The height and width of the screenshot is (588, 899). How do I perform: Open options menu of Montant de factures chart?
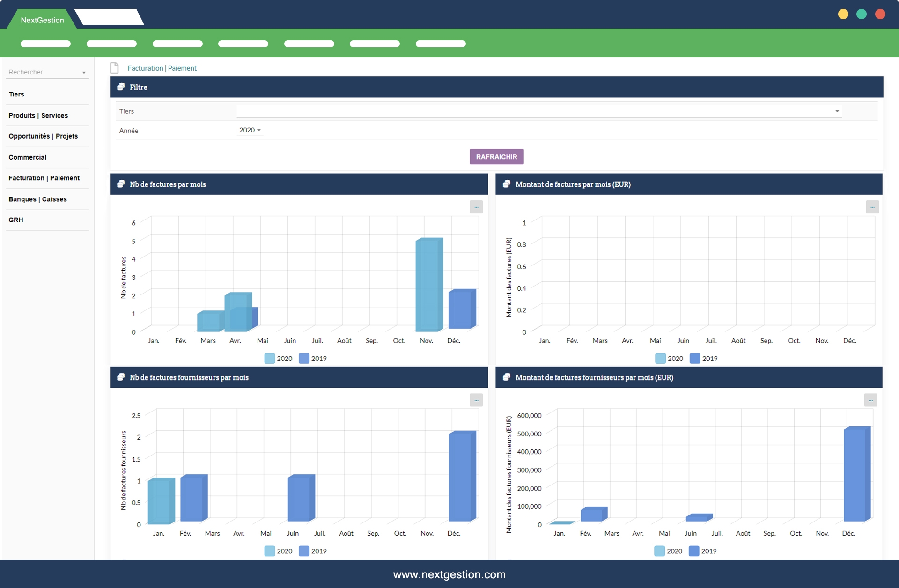point(872,207)
